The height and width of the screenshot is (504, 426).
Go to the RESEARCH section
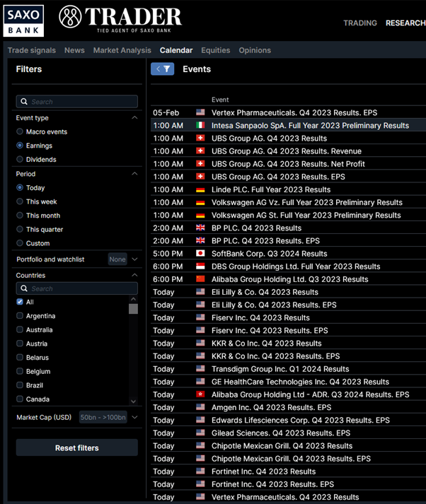click(x=405, y=23)
